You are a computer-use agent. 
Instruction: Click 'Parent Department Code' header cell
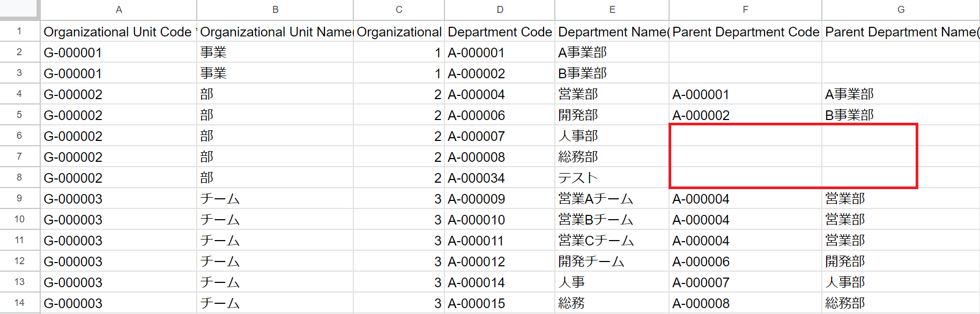[x=745, y=32]
